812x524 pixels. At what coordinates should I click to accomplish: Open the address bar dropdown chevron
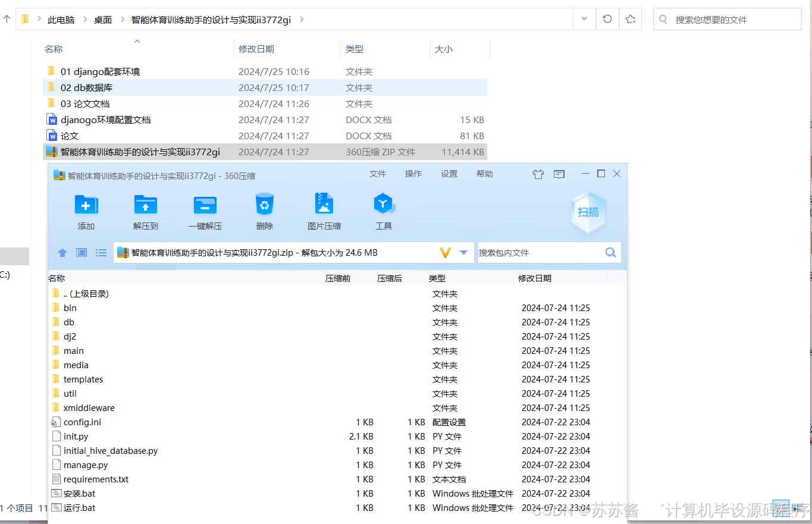click(585, 18)
